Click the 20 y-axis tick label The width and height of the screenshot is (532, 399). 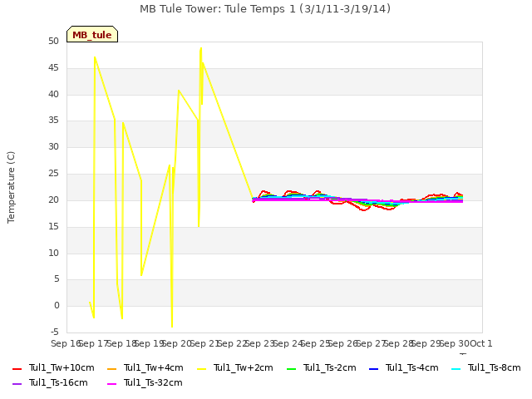53,199
